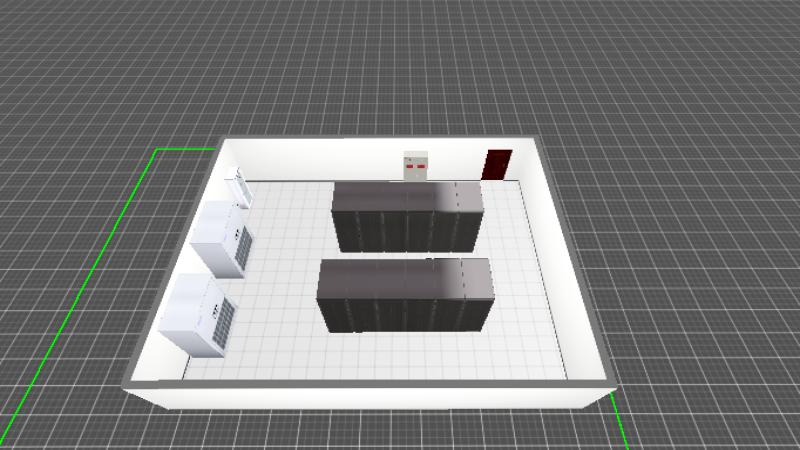Image resolution: width=800 pixels, height=450 pixels.
Task: Select the nearest white air conditioner unit
Action: coord(199,315)
